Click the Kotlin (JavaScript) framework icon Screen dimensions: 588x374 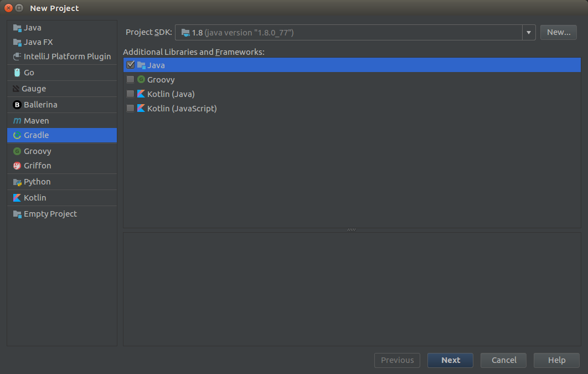tap(141, 108)
